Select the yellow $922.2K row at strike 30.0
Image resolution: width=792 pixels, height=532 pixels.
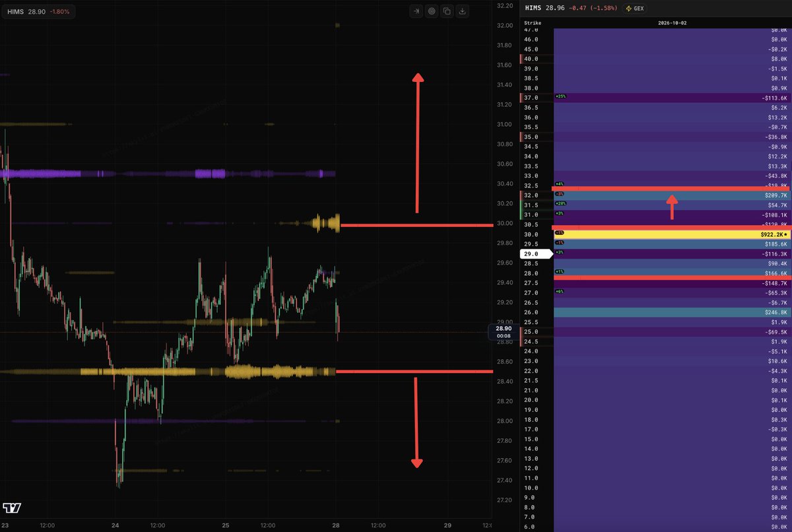pyautogui.click(x=672, y=234)
